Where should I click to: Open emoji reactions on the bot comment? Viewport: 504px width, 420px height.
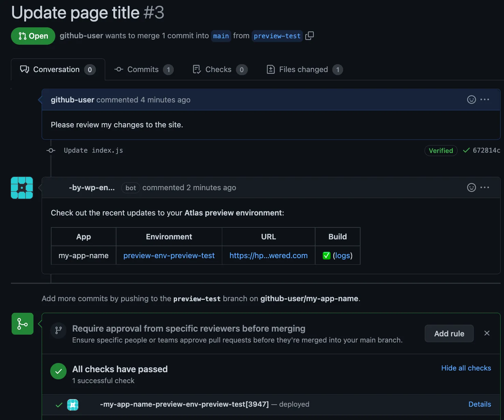tap(471, 187)
